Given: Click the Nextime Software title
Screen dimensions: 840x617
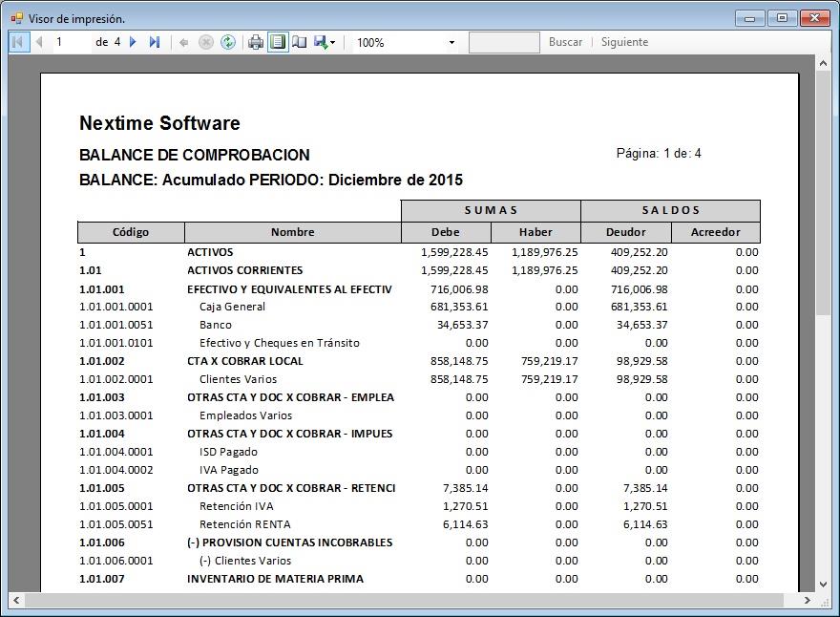Looking at the screenshot, I should pyautogui.click(x=159, y=123).
